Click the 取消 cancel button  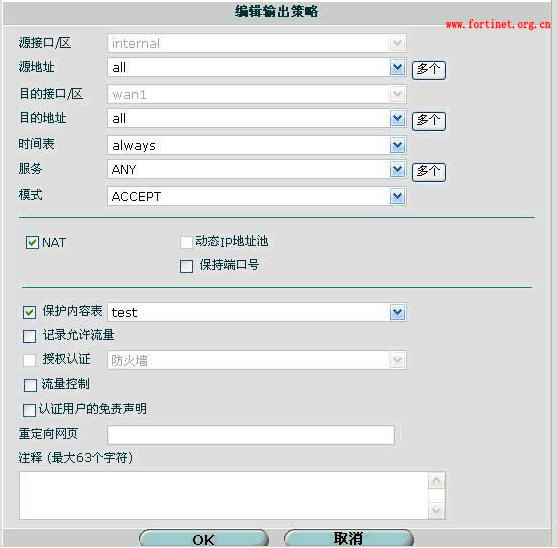click(x=349, y=538)
